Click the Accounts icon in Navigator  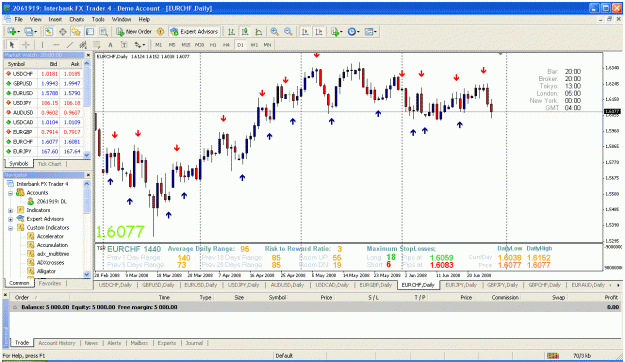click(x=20, y=193)
